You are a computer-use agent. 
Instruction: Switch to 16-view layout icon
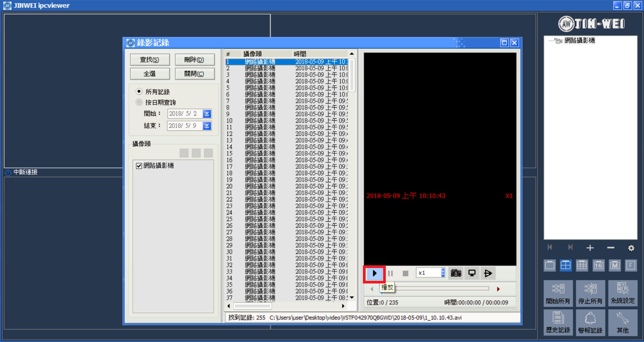[598, 265]
